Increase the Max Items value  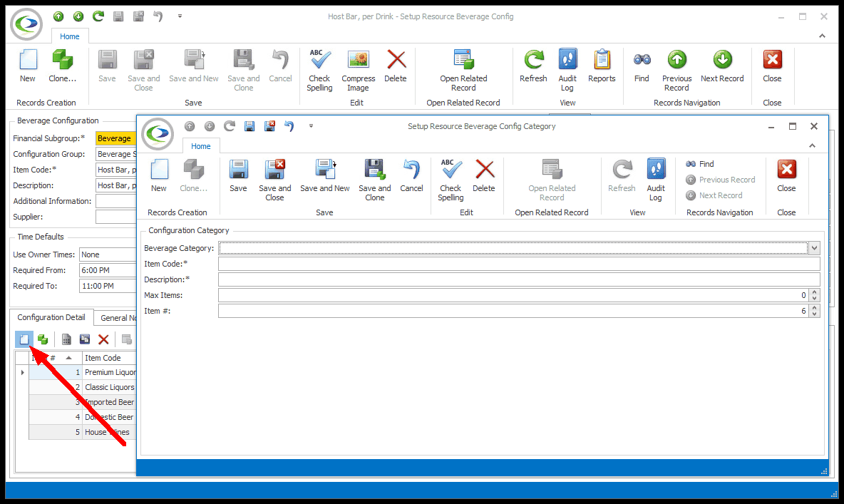pos(814,292)
